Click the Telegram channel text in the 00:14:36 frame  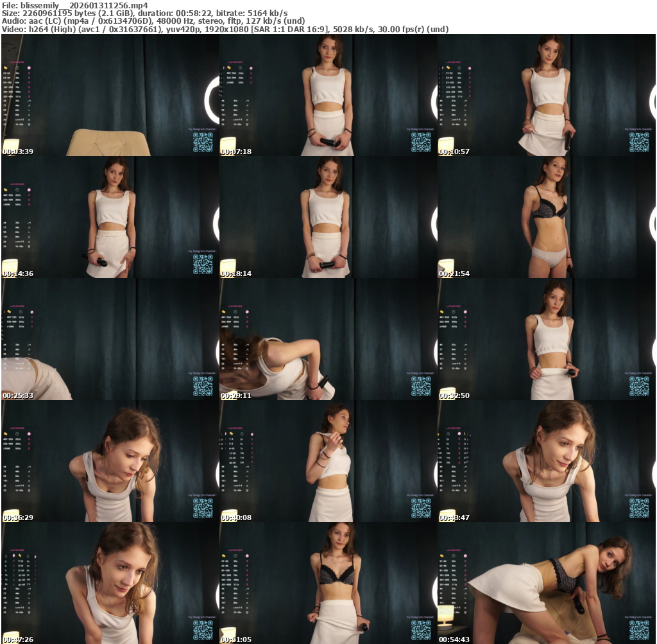click(x=202, y=251)
